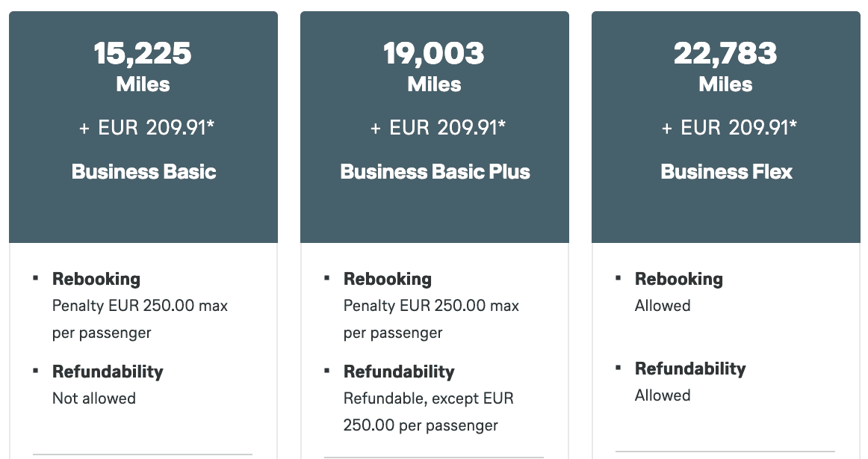The width and height of the screenshot is (868, 459).
Task: Choose the Business Basic Plus fare title
Action: point(435,172)
